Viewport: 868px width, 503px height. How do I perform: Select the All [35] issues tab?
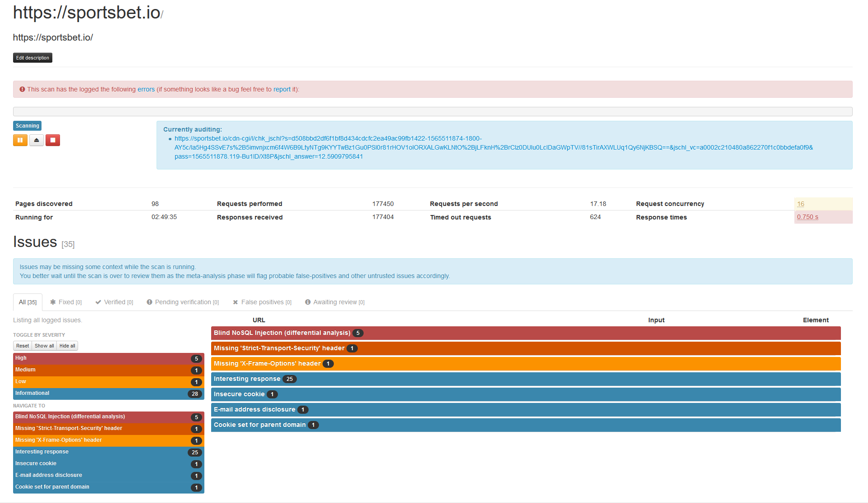[x=28, y=302]
